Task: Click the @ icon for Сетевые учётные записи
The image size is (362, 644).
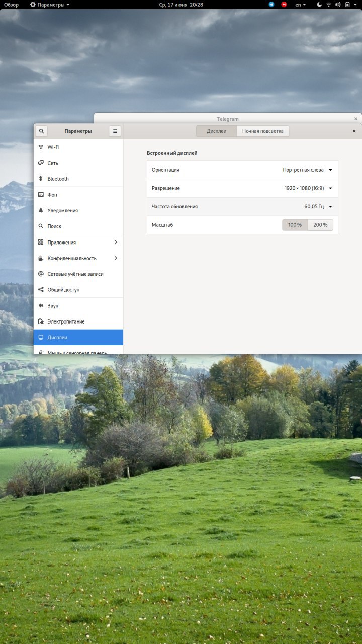Action: click(41, 274)
